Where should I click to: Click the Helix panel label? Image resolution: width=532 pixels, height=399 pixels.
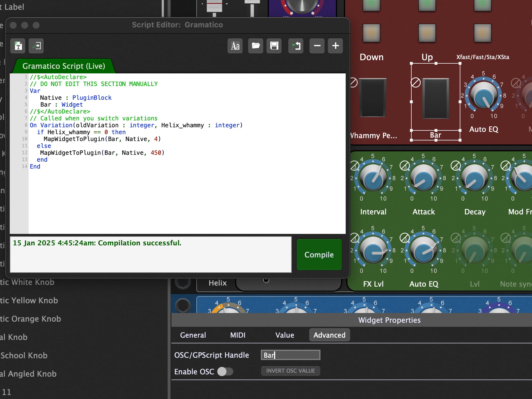(x=218, y=283)
